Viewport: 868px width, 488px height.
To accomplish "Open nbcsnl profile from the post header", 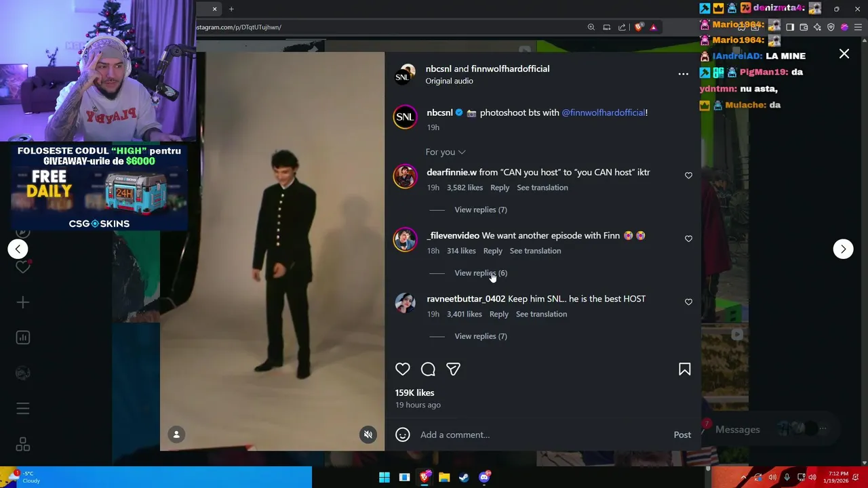I will point(439,68).
